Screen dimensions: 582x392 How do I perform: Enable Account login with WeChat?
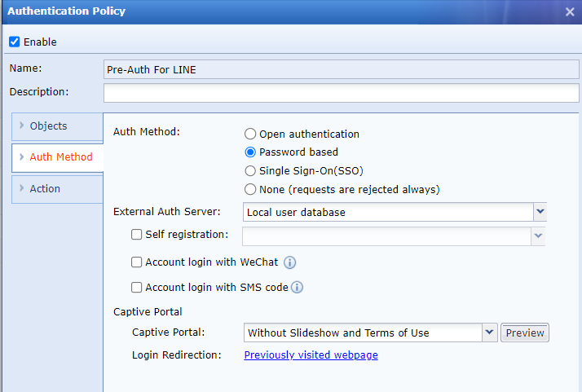[136, 262]
